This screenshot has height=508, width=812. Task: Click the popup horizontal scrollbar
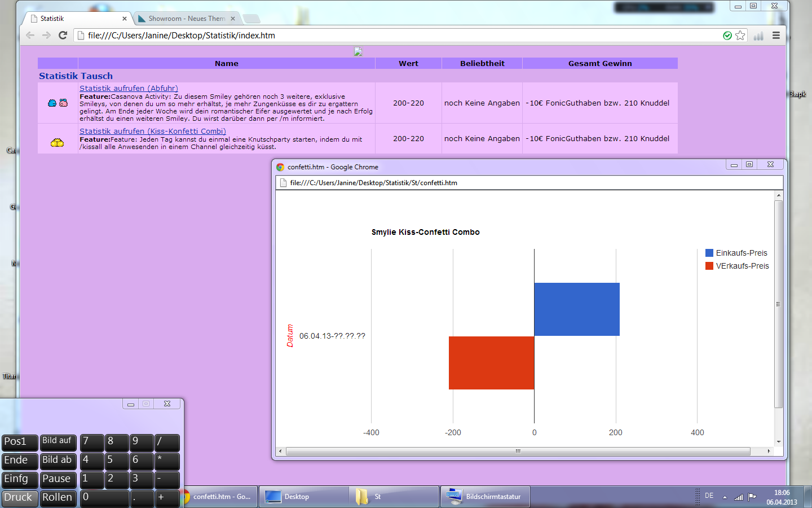click(518, 451)
